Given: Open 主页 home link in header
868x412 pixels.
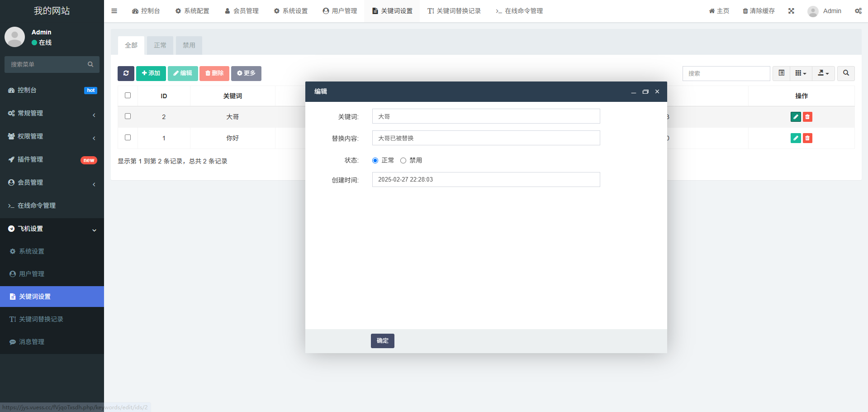Looking at the screenshot, I should point(719,11).
